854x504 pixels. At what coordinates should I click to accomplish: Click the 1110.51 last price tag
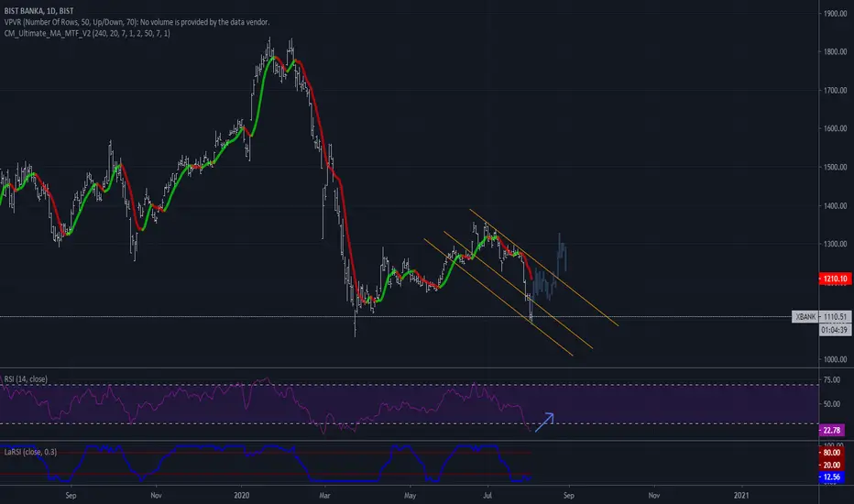click(835, 316)
